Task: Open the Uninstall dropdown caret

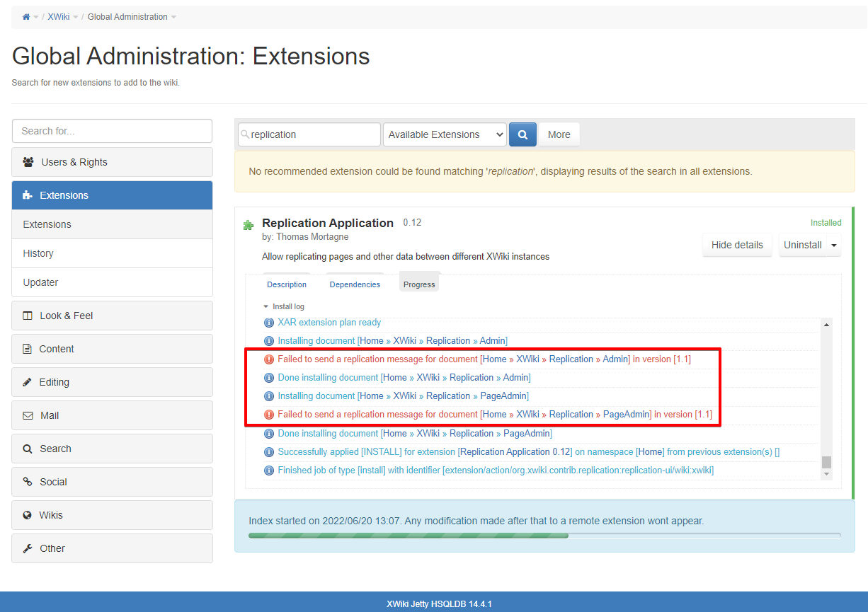Action: click(833, 245)
